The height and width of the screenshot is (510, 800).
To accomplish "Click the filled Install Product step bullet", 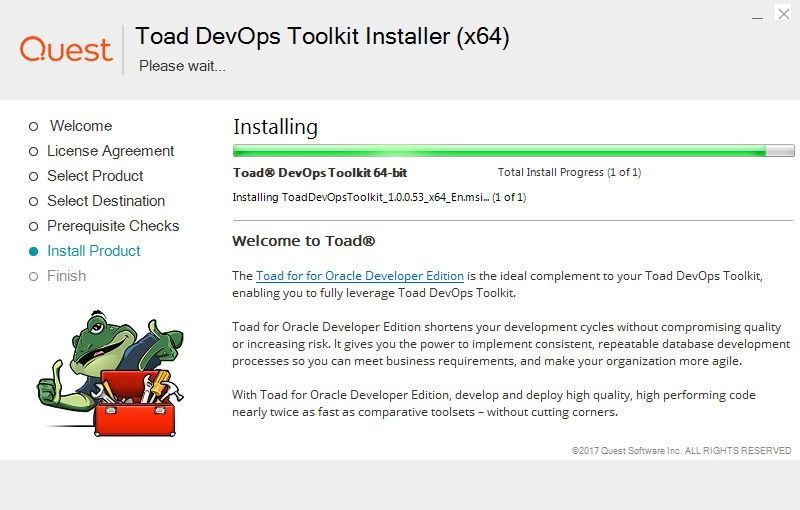I will (33, 251).
